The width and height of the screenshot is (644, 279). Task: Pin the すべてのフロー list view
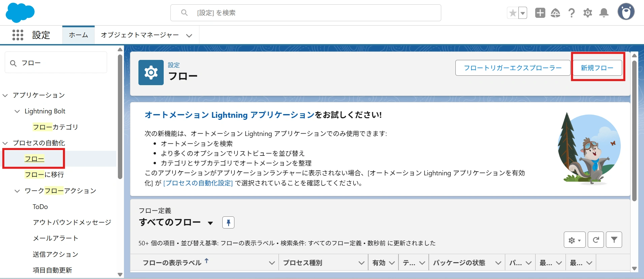pyautogui.click(x=228, y=222)
